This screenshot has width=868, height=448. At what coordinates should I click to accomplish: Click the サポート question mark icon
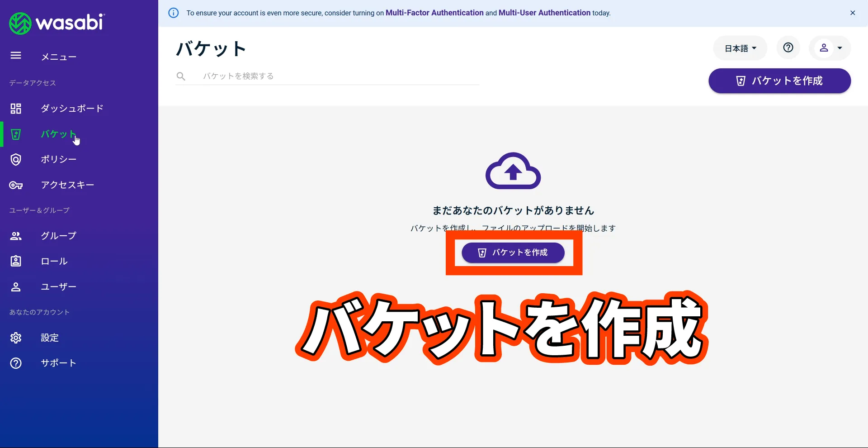(x=16, y=363)
